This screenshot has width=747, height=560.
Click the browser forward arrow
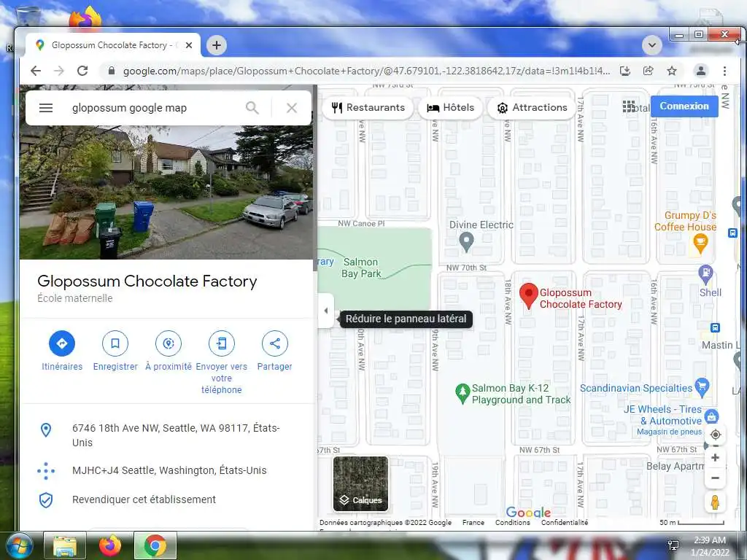point(58,71)
